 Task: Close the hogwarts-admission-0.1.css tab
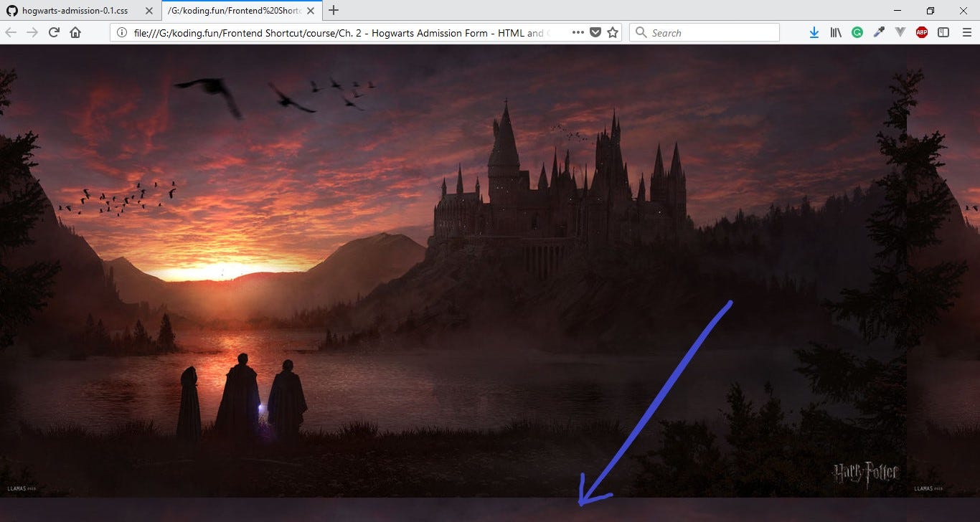click(149, 11)
